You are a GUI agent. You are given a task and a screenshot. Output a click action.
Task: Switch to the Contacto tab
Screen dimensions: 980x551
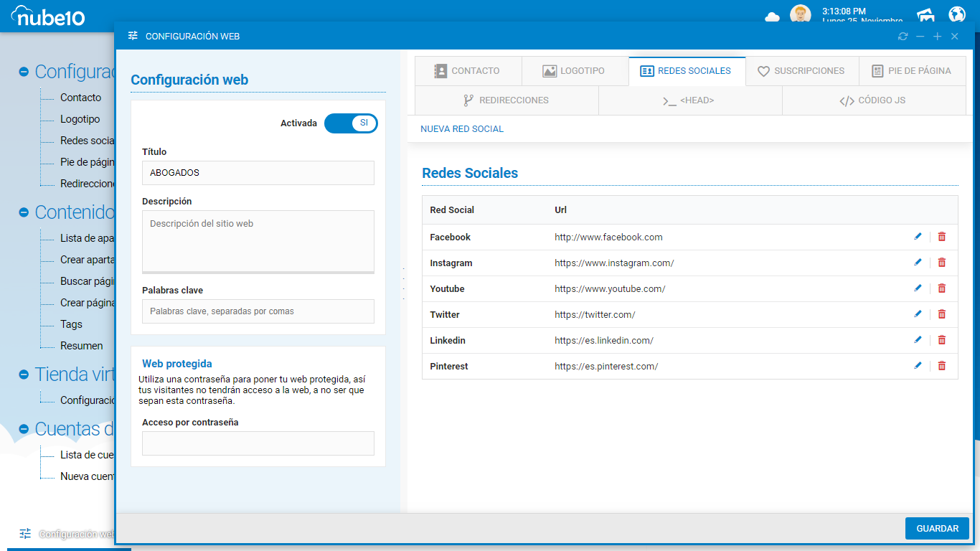point(468,71)
